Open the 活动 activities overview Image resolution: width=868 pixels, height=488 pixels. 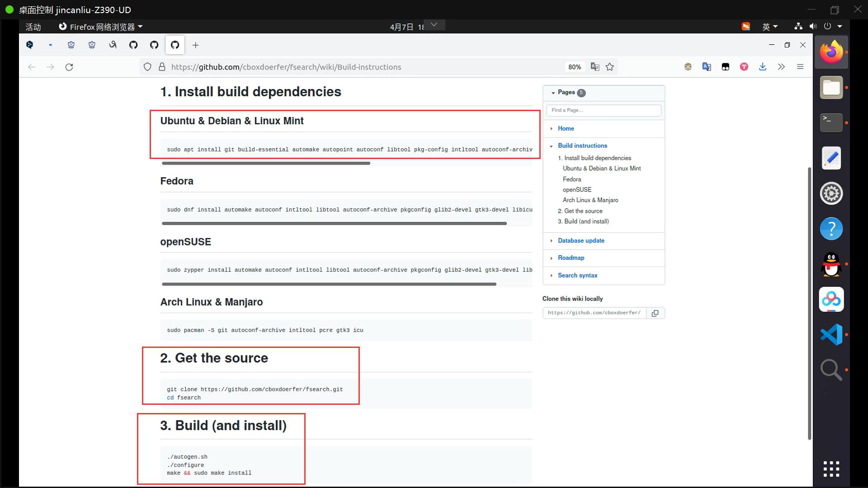click(x=33, y=27)
